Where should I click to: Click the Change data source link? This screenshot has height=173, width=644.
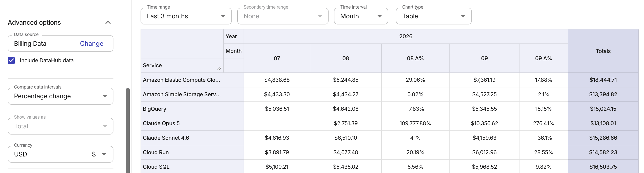coord(92,43)
